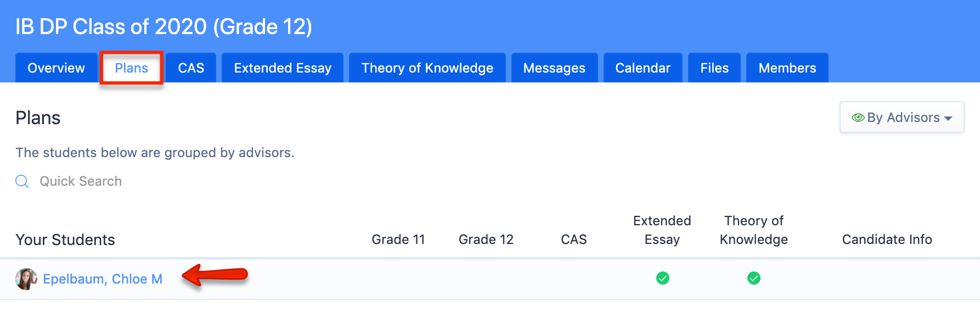Screen dimensions: 980x311
Task: View the Calendar tab
Action: (643, 68)
